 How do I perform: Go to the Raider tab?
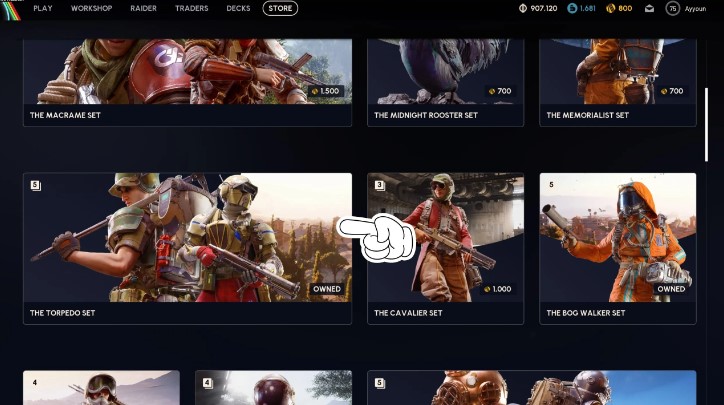[x=143, y=8]
